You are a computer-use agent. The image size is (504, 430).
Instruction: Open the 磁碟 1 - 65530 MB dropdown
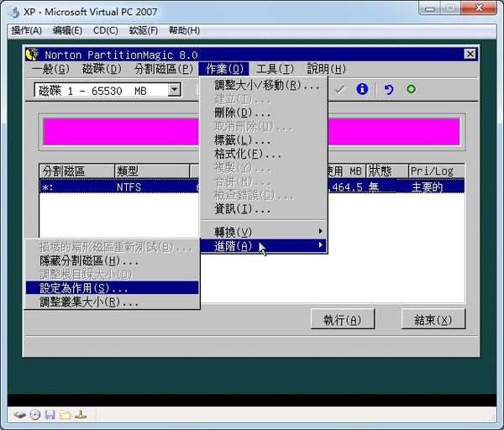pos(174,91)
